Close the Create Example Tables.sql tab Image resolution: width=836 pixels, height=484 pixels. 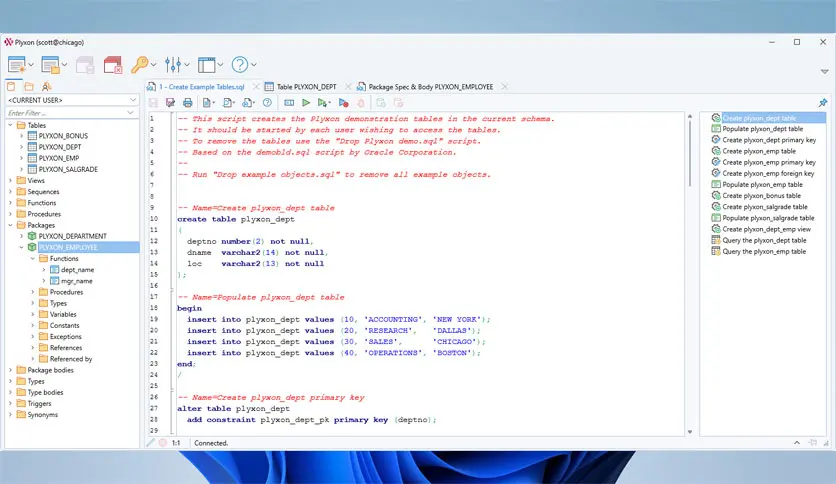coord(256,87)
